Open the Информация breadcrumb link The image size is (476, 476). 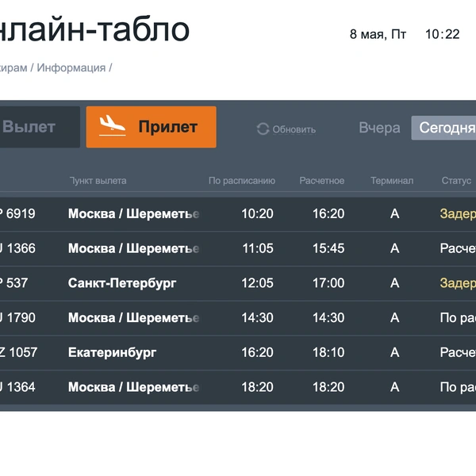(x=71, y=67)
